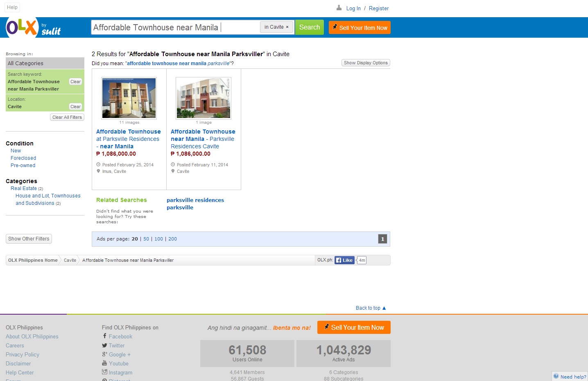Viewport: 588px width, 381px height.
Task: Click the green Search button
Action: (x=310, y=27)
